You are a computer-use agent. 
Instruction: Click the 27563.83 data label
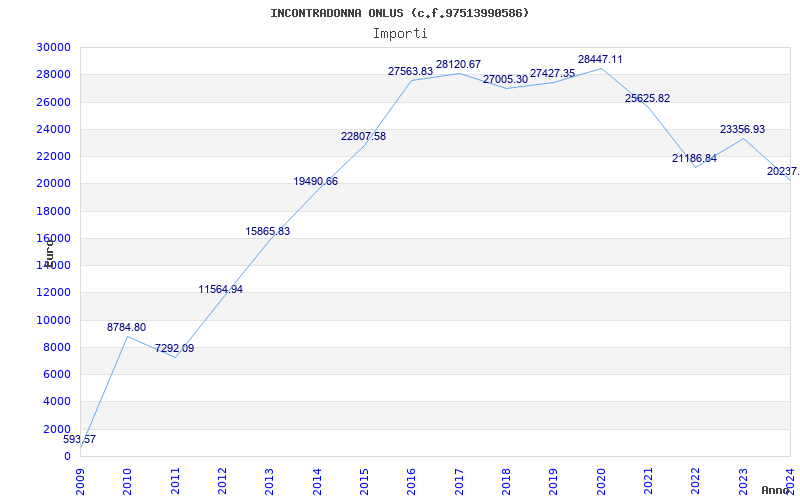[x=410, y=72]
